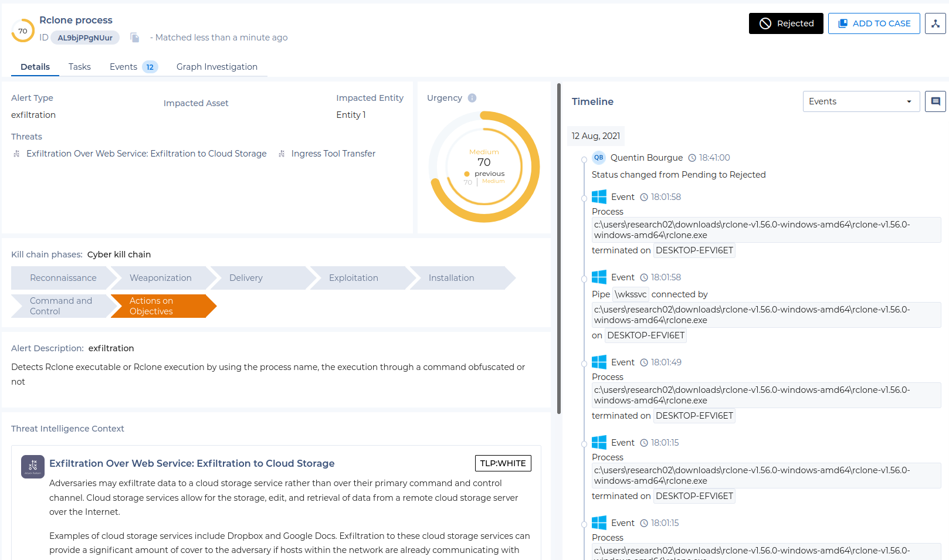Copy the alert ID with the copy icon
Image resolution: width=949 pixels, height=560 pixels.
(135, 38)
